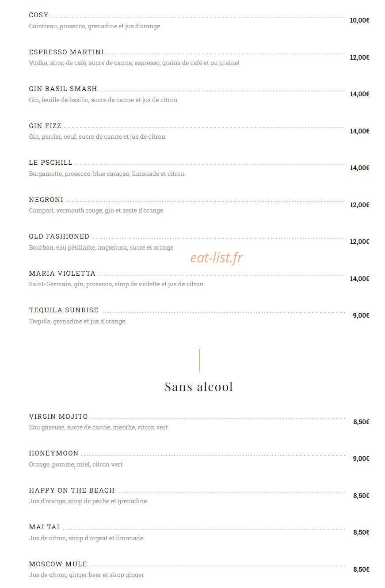Click the HONEYMOON drink name

point(53,453)
